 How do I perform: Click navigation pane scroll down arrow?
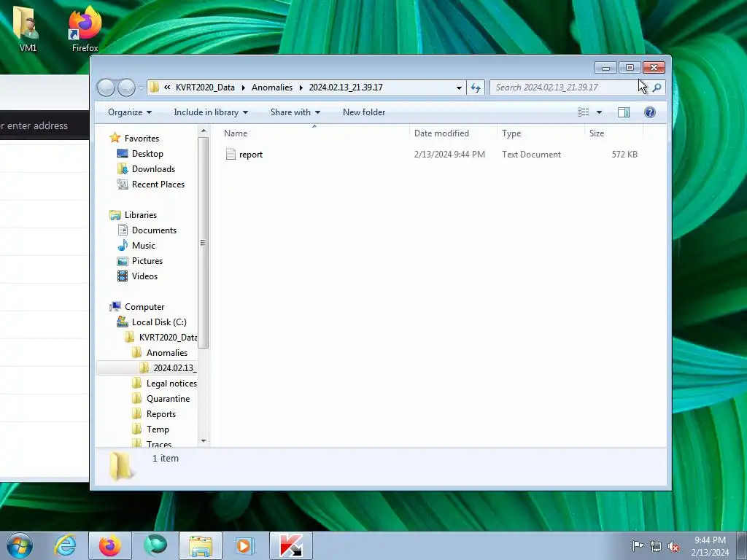click(204, 441)
